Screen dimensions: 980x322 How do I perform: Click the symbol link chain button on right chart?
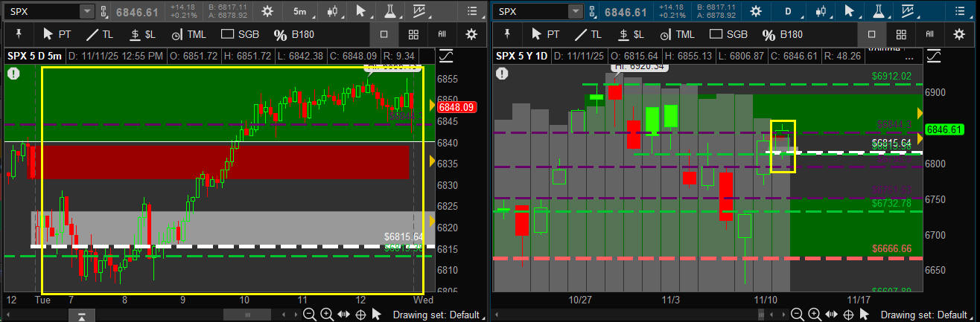(592, 11)
